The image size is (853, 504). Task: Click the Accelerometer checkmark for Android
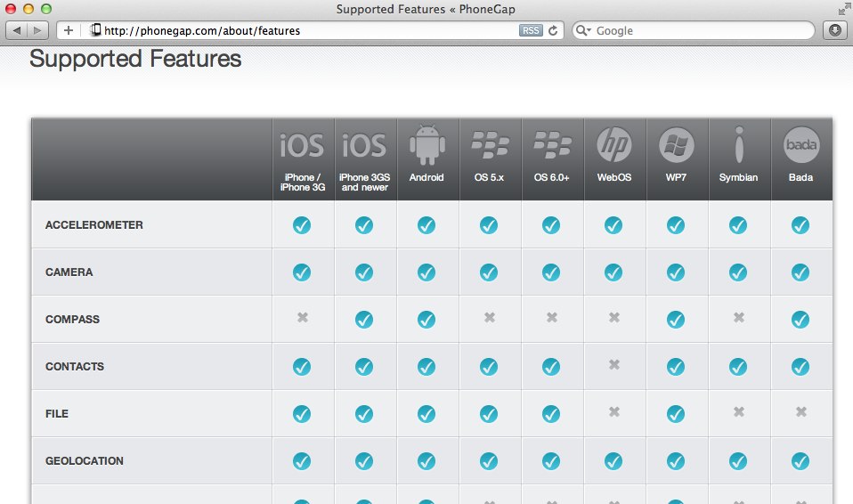coord(426,224)
